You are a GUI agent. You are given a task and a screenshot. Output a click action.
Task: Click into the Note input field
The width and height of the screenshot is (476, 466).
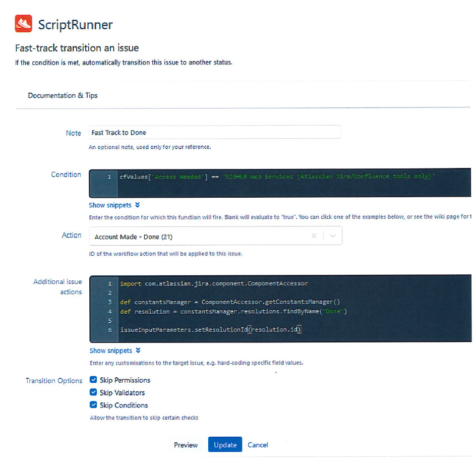pos(215,132)
